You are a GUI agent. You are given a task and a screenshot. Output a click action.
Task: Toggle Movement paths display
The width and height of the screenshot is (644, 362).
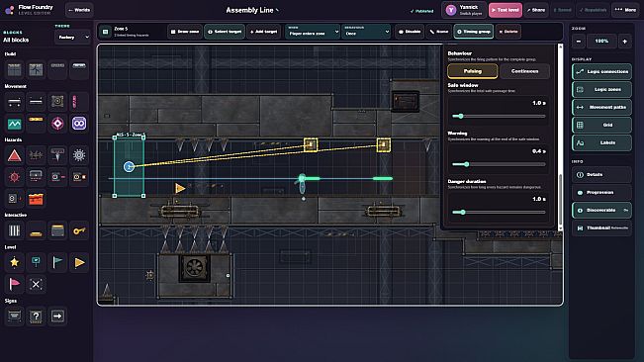(601, 107)
